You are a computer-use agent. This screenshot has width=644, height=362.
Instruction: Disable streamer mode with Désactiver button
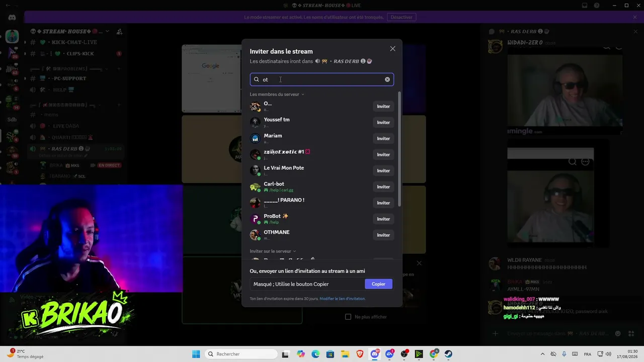401,17
